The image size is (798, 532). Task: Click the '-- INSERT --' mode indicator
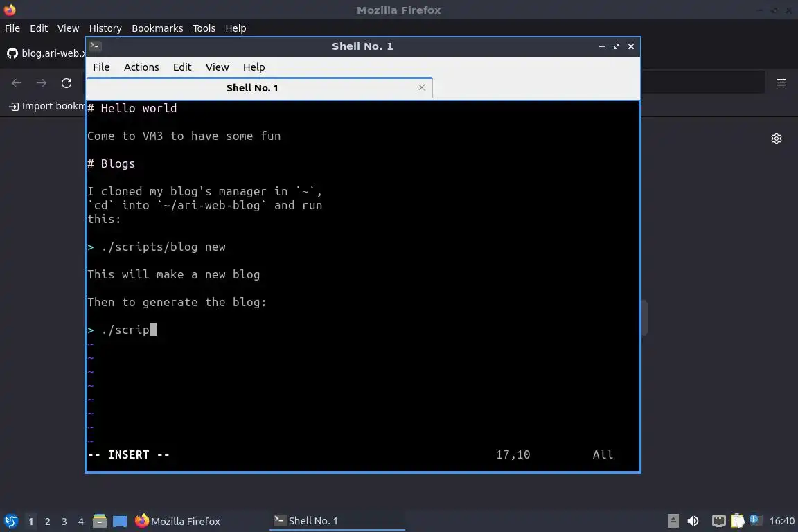[129, 454]
